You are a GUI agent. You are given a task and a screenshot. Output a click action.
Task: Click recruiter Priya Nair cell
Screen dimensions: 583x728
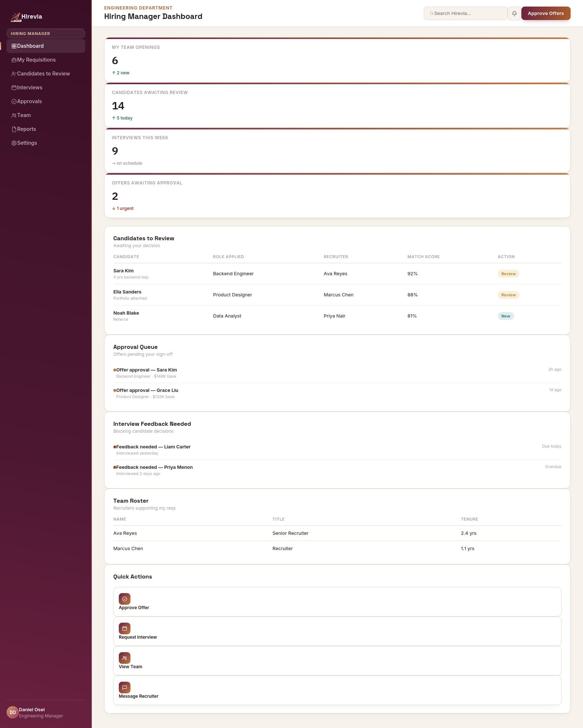point(334,316)
